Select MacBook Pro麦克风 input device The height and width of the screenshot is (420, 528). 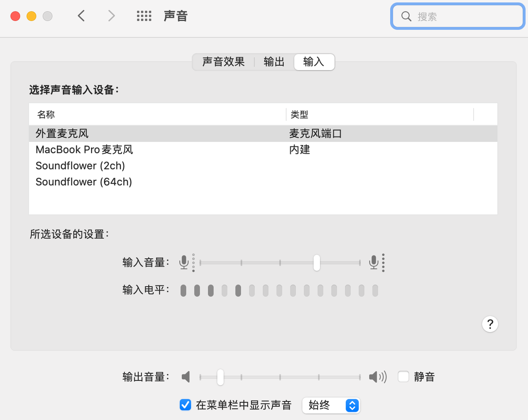[263, 150]
